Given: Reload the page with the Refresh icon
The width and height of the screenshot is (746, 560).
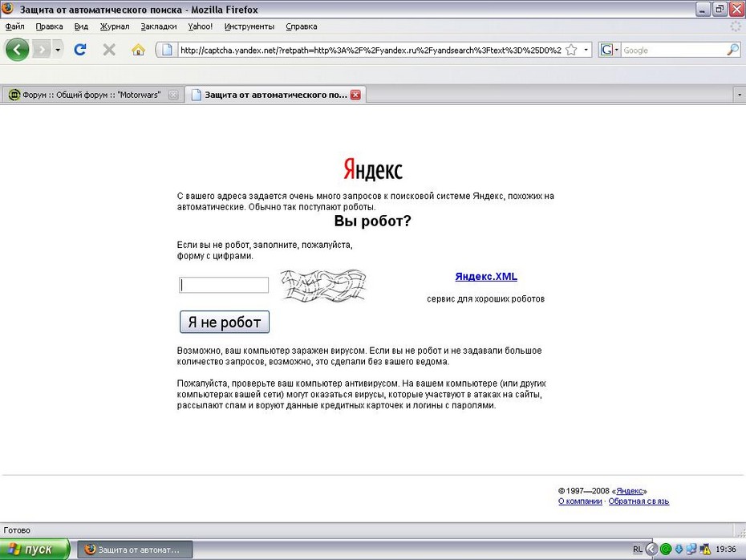Looking at the screenshot, I should (80, 50).
